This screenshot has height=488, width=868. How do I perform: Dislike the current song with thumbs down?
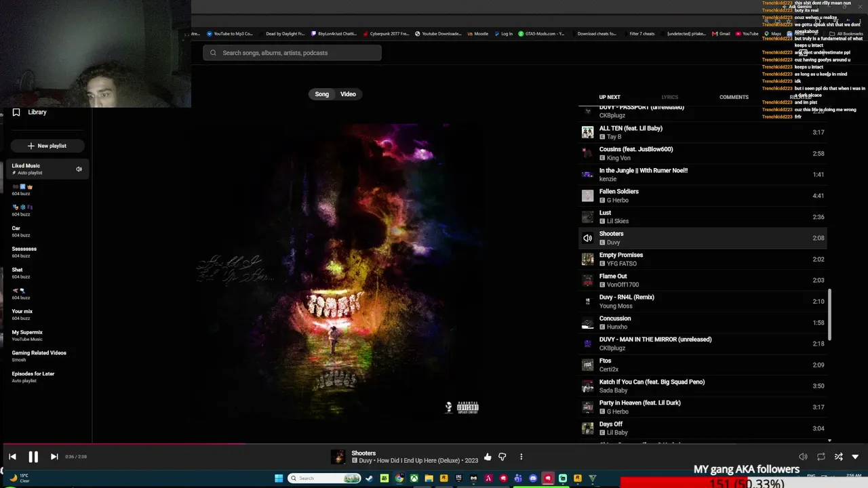click(502, 457)
